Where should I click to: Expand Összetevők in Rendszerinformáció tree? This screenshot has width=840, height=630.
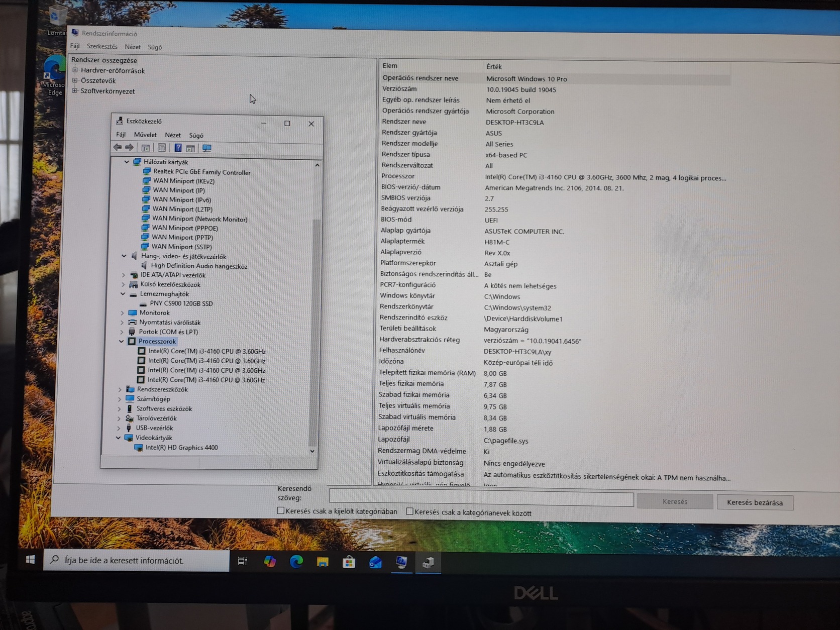click(75, 80)
